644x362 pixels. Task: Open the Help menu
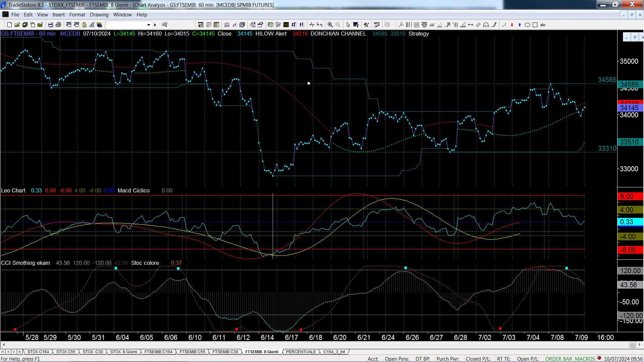(x=142, y=15)
